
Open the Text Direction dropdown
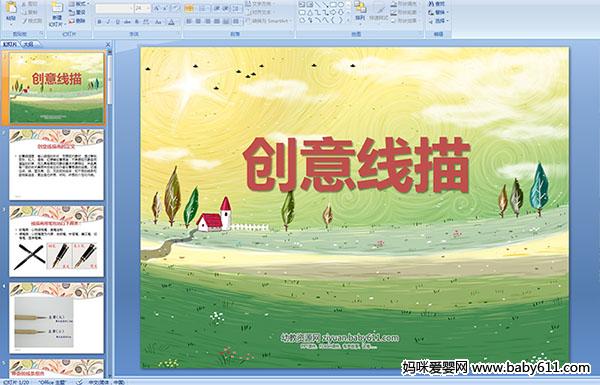[259, 4]
